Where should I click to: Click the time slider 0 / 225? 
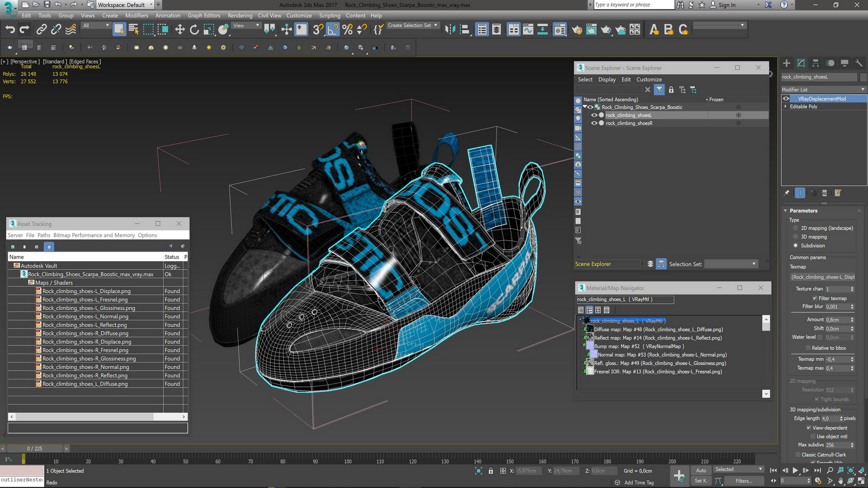pos(34,449)
